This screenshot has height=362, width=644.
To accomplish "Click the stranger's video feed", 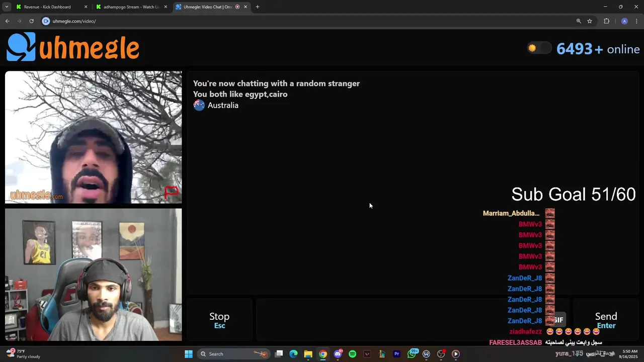I will (94, 137).
